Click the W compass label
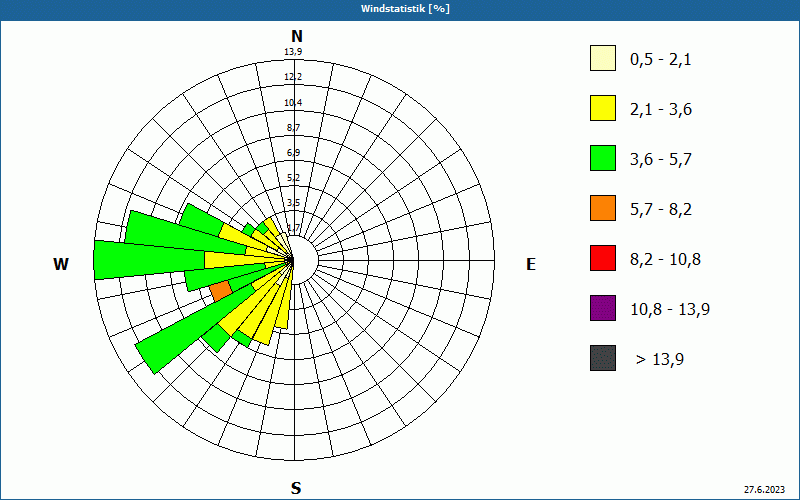Image resolution: width=800 pixels, height=500 pixels. click(61, 264)
